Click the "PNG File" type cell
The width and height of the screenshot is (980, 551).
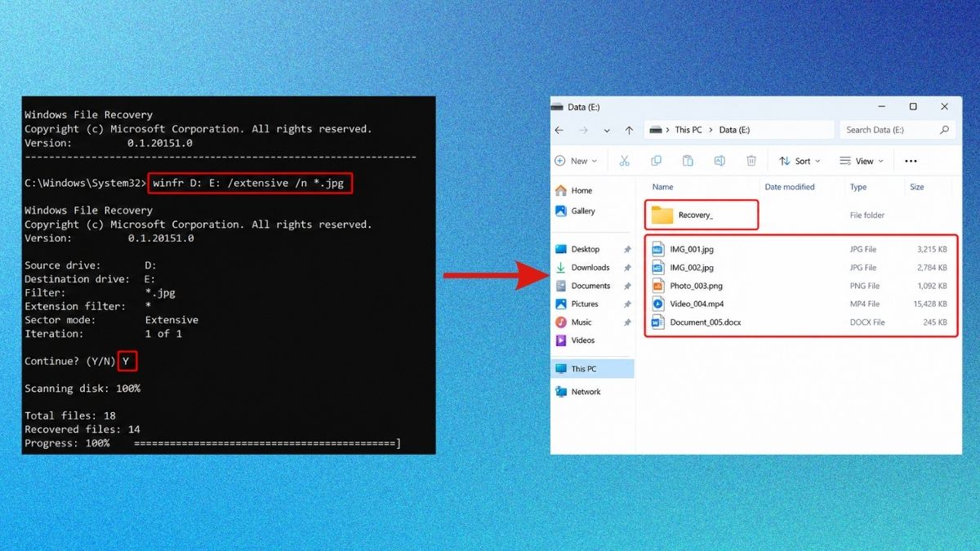coord(865,286)
